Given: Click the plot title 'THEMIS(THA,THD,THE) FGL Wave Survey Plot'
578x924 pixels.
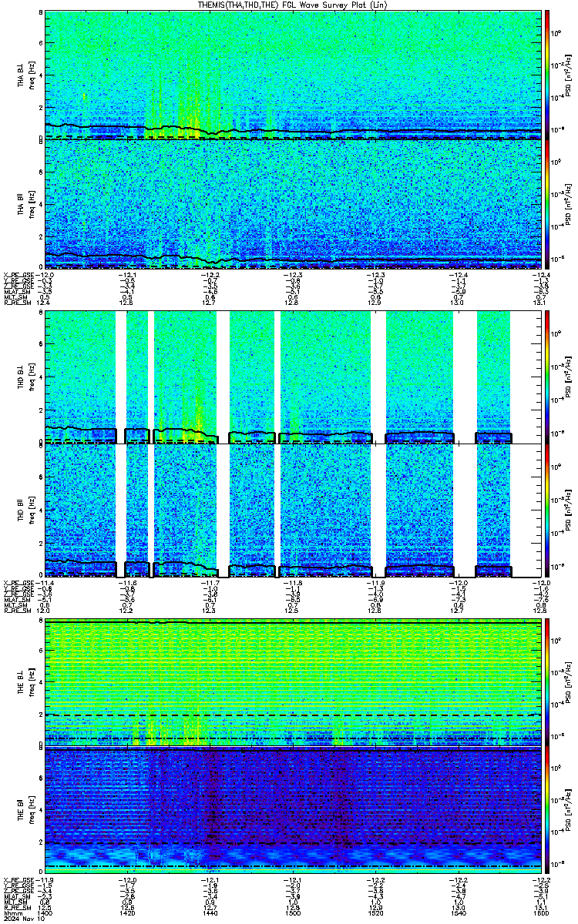Looking at the screenshot, I should [291, 5].
